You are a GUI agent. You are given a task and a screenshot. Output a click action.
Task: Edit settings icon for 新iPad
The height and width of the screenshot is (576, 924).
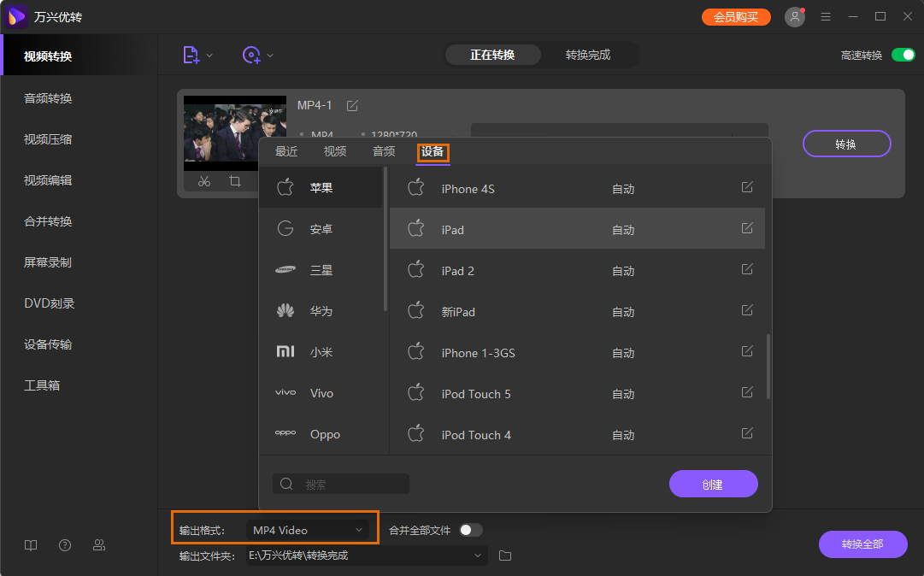point(746,309)
